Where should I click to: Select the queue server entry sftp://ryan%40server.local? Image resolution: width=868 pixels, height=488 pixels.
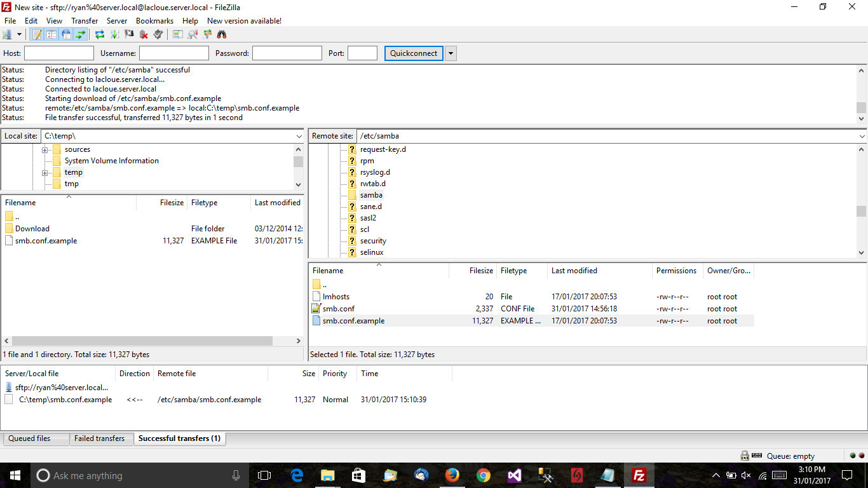coord(62,387)
